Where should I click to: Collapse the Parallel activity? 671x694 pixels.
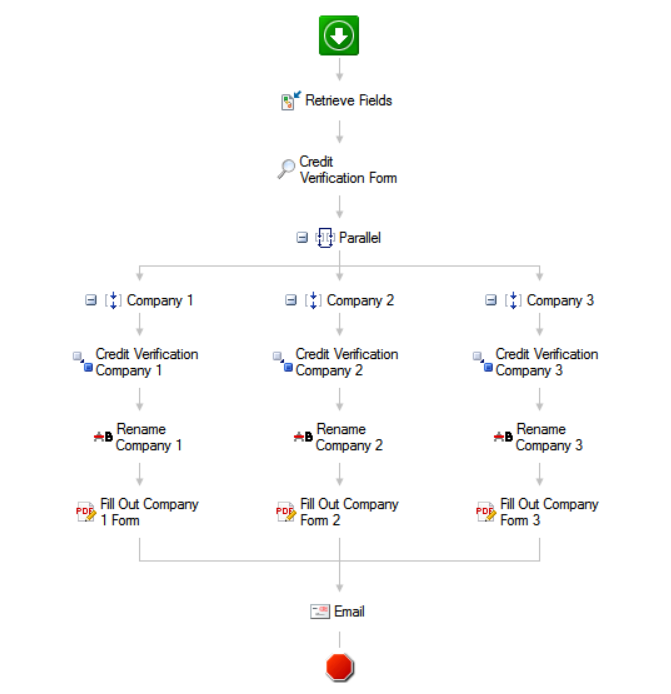point(302,238)
